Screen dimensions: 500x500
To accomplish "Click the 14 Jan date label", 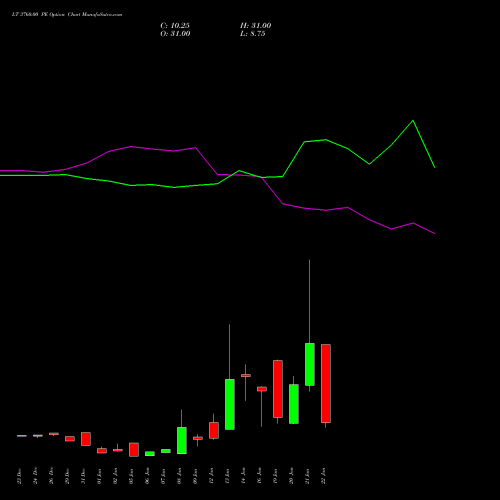I will coord(243,476).
